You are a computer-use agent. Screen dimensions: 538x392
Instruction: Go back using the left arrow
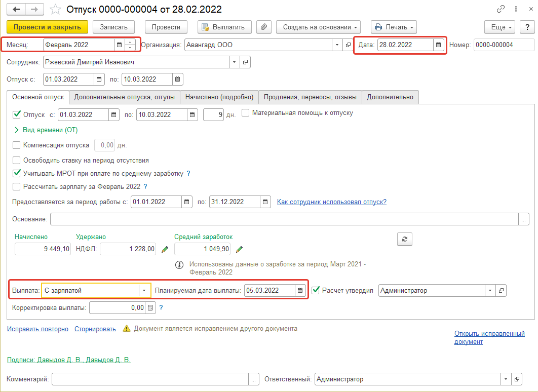pos(16,9)
